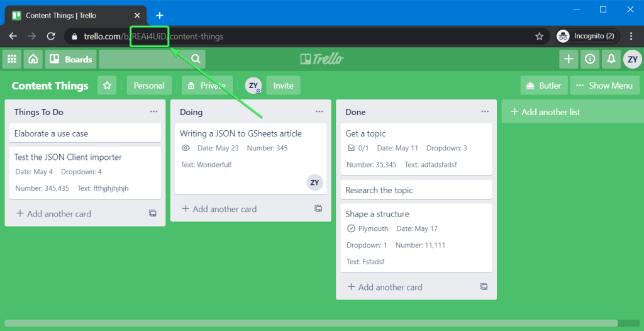This screenshot has width=644, height=331.
Task: Click the 0/1 checklist badge
Action: [x=358, y=148]
